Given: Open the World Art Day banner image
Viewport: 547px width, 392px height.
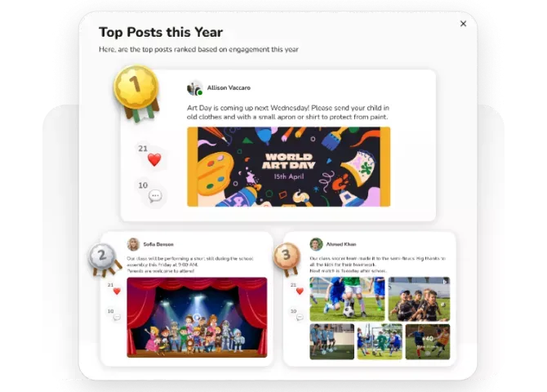Looking at the screenshot, I should [x=288, y=167].
